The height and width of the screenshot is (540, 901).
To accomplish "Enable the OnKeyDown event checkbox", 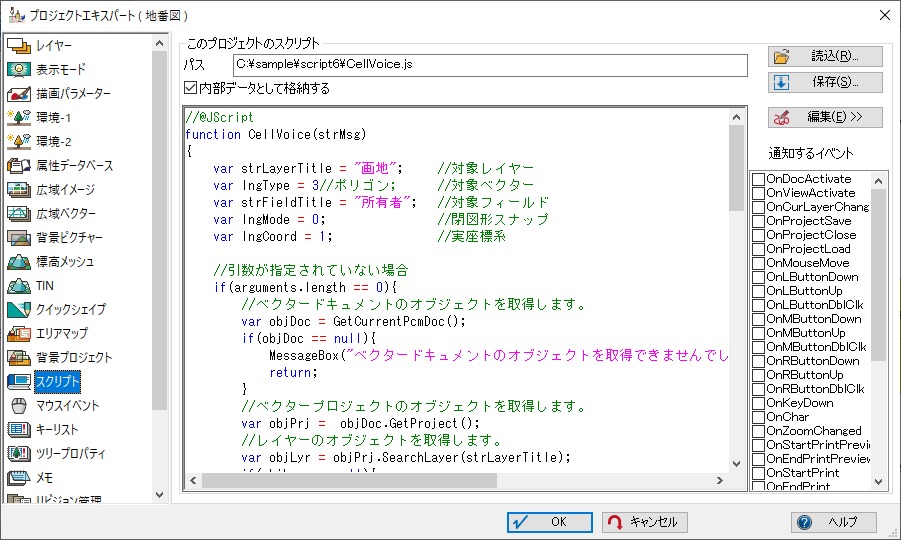I will coord(758,403).
